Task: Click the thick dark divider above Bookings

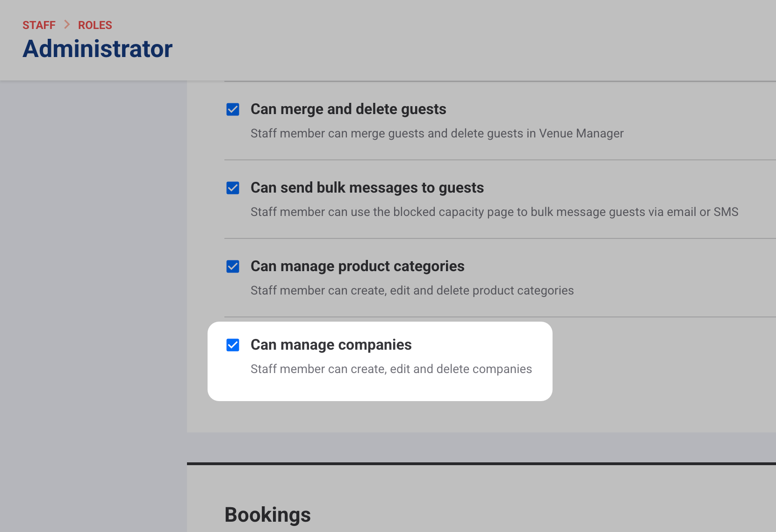Action: click(481, 464)
